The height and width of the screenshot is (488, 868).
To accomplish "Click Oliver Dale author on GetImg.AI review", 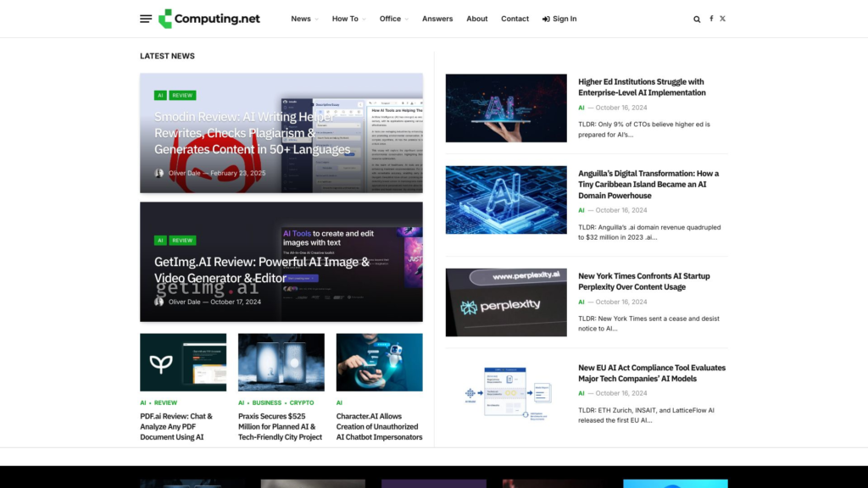I will tap(184, 302).
